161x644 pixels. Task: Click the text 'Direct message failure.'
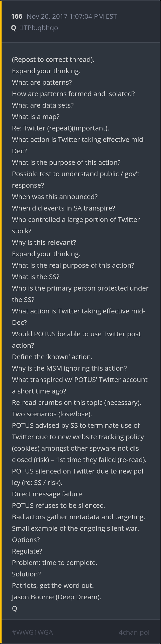pos(48,494)
